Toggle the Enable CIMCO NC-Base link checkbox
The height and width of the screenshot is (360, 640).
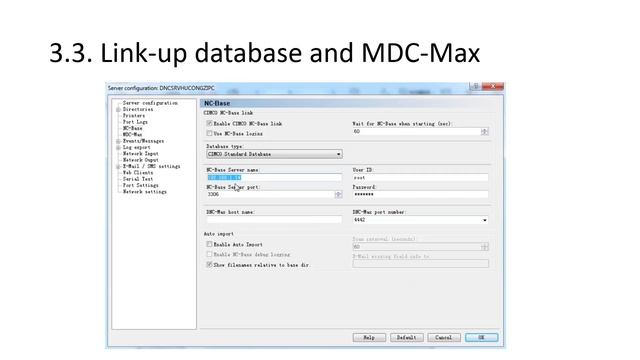(x=209, y=123)
